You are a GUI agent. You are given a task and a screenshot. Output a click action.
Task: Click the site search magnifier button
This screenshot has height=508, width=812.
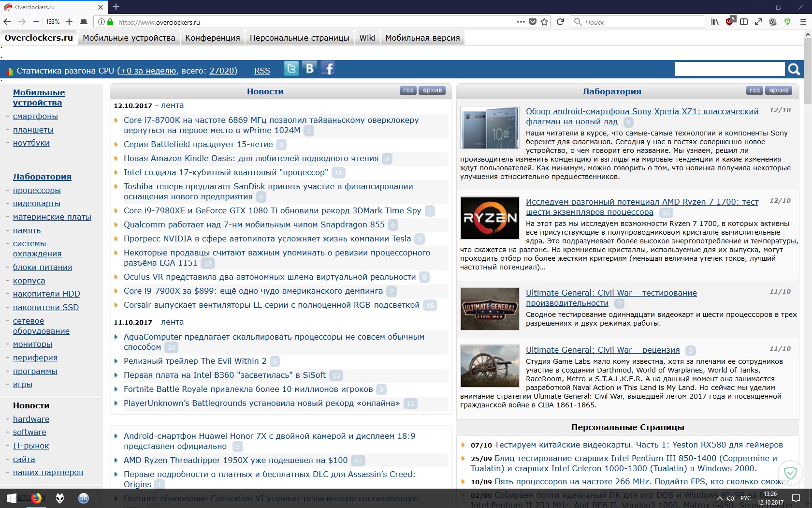pos(794,69)
